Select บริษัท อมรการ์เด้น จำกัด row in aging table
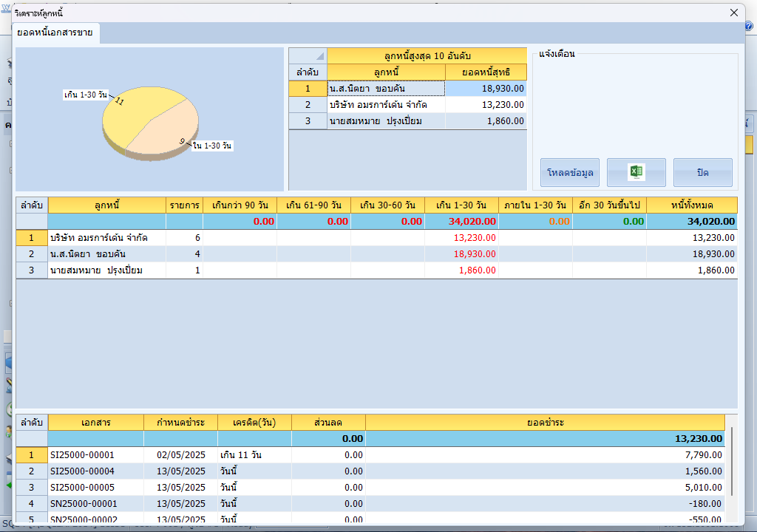This screenshot has height=532, width=757. [106, 238]
